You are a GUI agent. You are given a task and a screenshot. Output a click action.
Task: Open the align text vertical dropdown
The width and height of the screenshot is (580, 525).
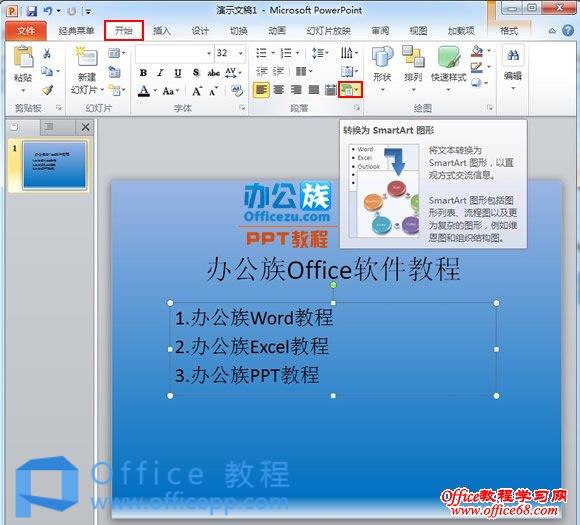pyautogui.click(x=349, y=71)
